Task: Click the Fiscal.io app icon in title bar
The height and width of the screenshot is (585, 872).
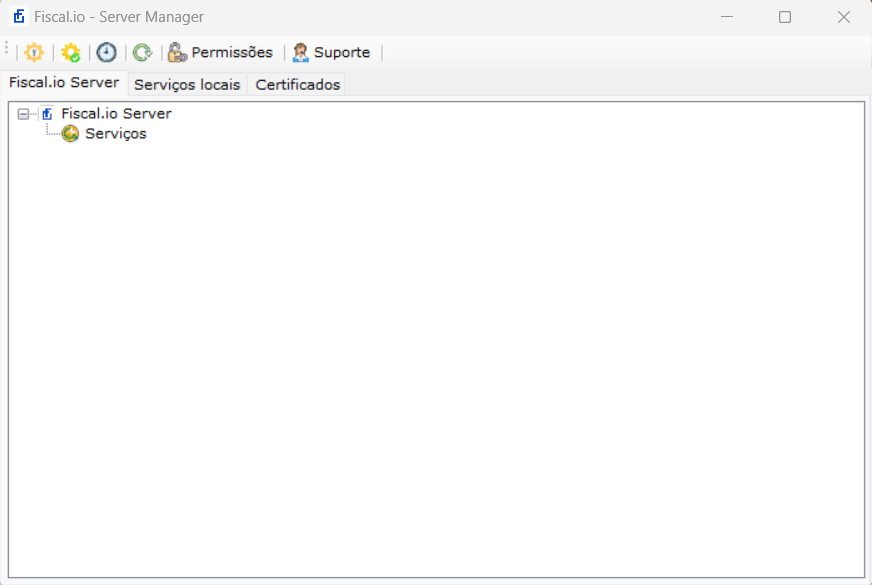Action: pyautogui.click(x=19, y=17)
